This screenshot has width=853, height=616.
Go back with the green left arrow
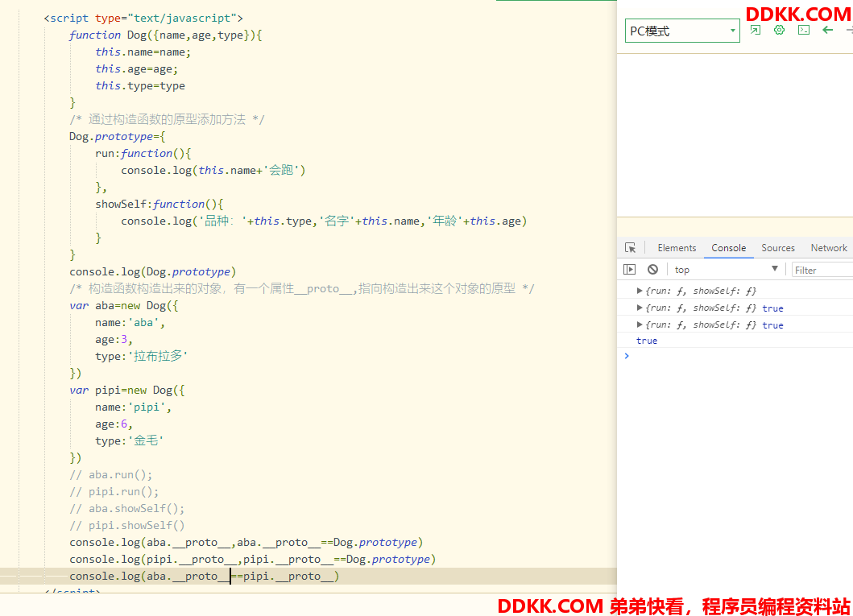(x=827, y=30)
